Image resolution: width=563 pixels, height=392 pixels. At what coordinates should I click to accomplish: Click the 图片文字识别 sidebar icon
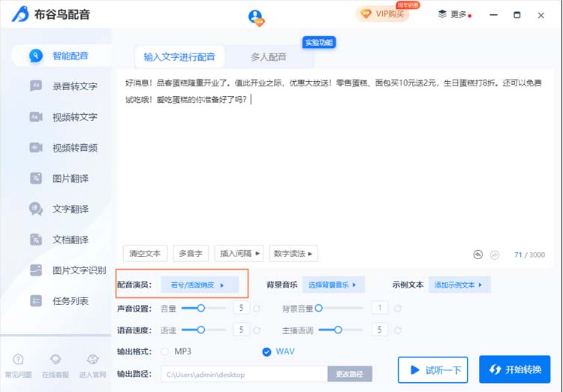36,270
